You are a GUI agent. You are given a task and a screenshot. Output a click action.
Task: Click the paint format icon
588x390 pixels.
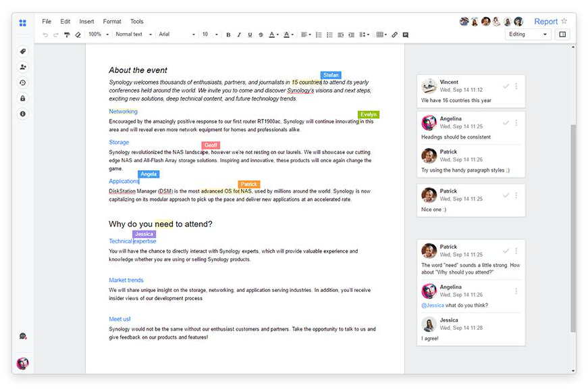click(x=67, y=34)
